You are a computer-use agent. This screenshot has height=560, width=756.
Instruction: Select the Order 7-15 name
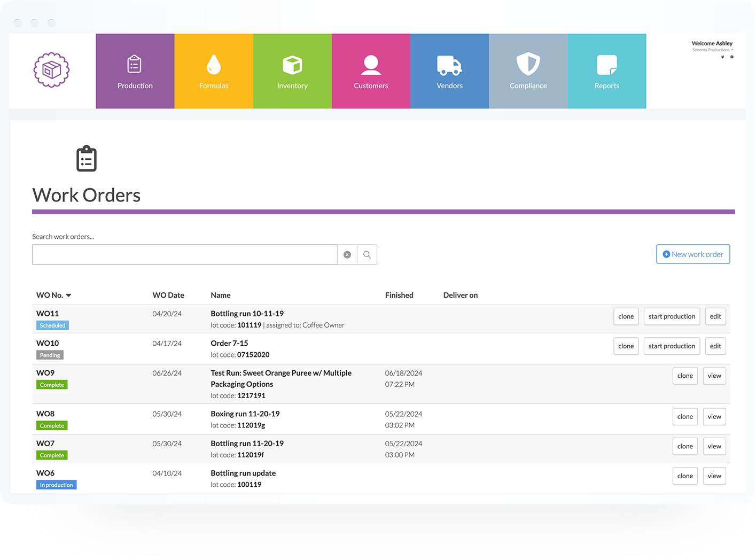(229, 344)
